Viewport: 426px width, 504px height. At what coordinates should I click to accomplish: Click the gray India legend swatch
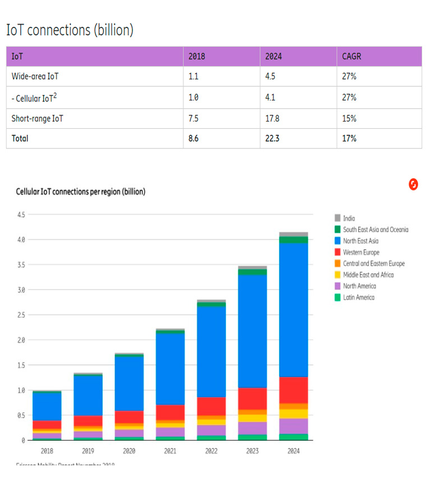point(337,218)
